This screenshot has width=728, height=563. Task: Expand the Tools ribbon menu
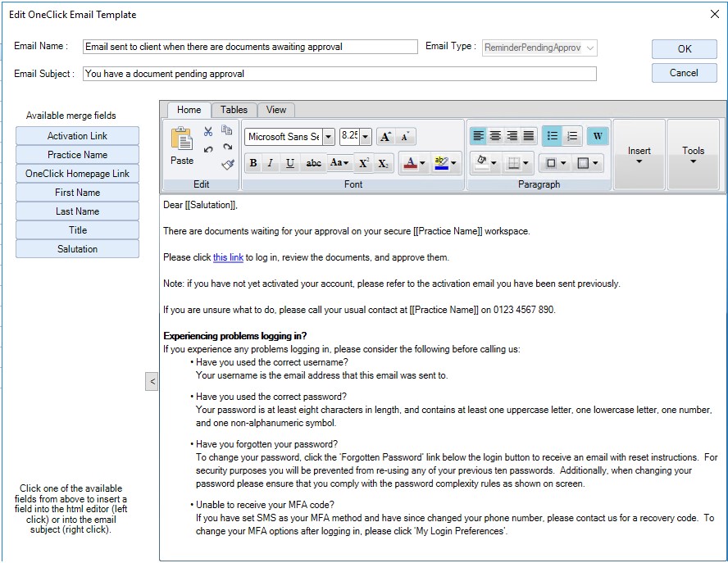pos(693,155)
